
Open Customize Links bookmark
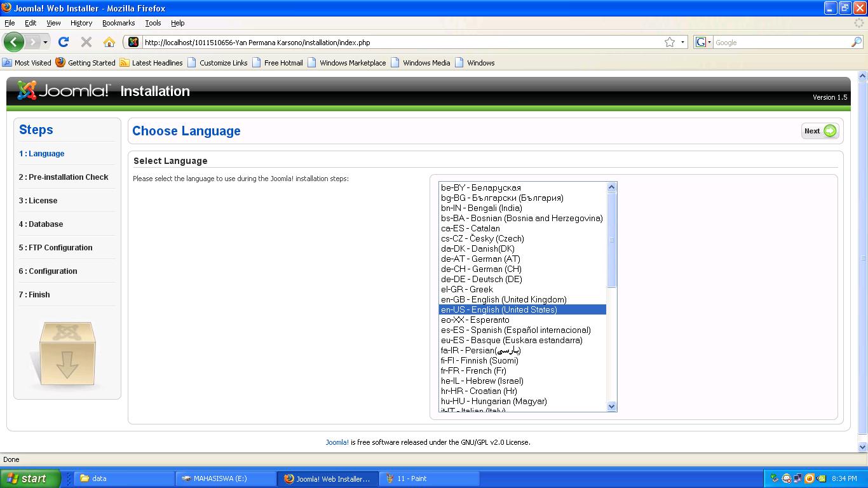point(217,63)
